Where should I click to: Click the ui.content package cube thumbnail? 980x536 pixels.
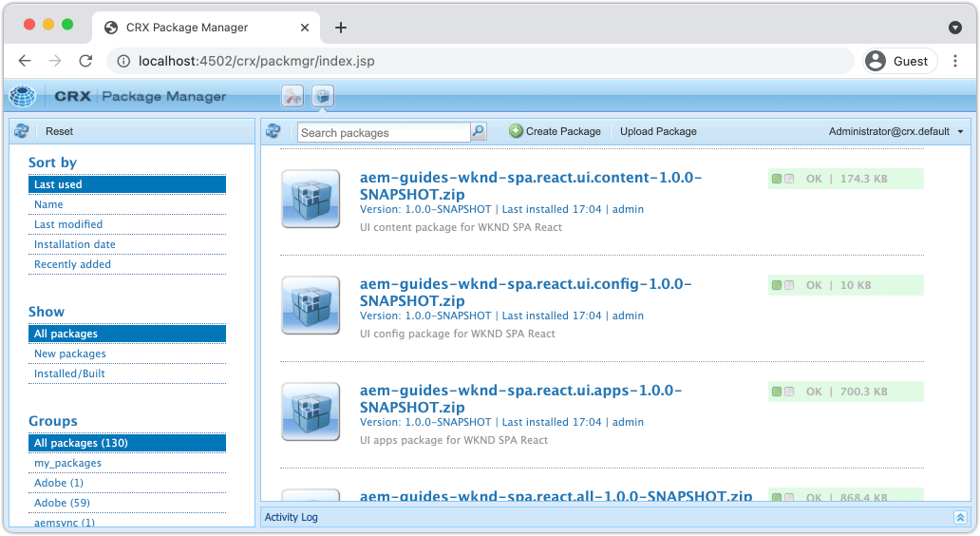(311, 199)
